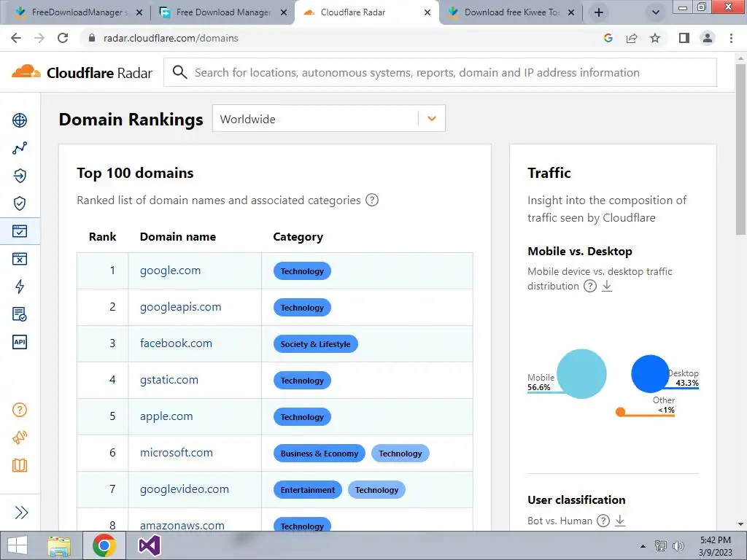Show help for Mobile vs. Desktop distribution

click(x=590, y=286)
